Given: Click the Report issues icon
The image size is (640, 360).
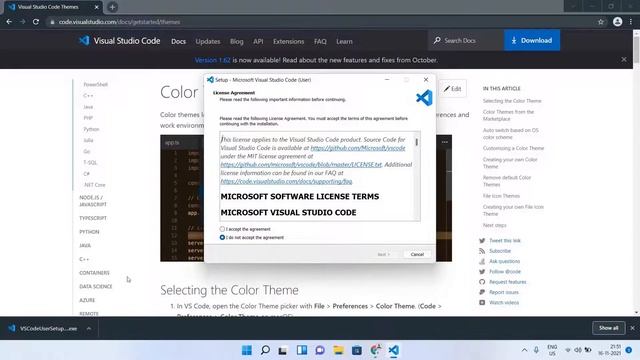Looking at the screenshot, I should [482, 292].
